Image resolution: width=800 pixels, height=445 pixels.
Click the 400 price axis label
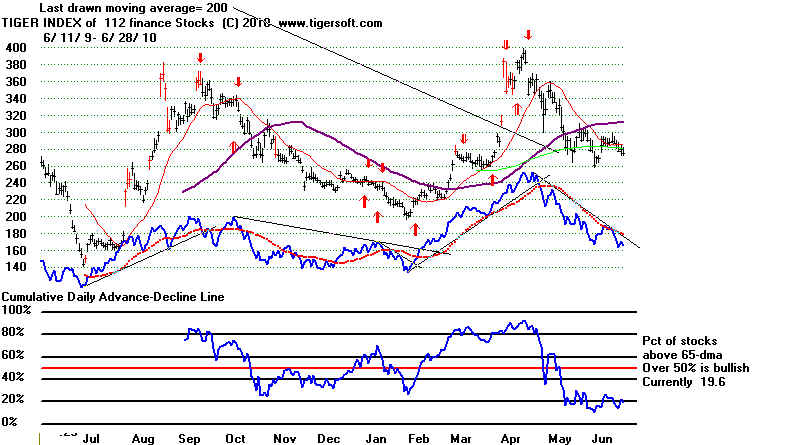coord(14,48)
